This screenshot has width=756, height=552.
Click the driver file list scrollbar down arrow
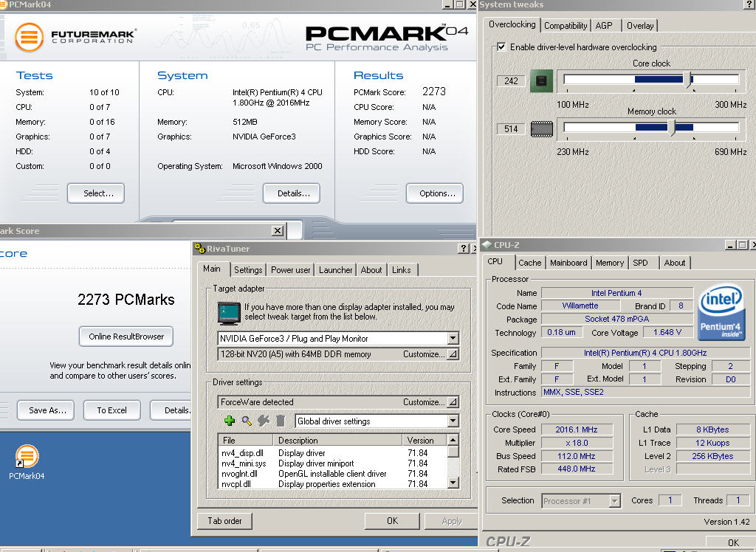click(453, 483)
